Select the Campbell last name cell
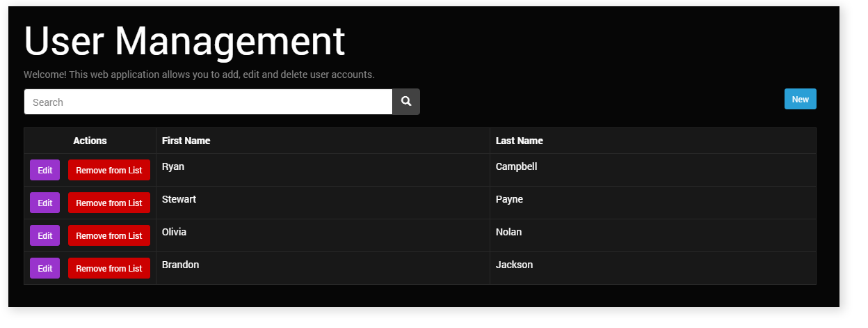The image size is (868, 328). [516, 166]
